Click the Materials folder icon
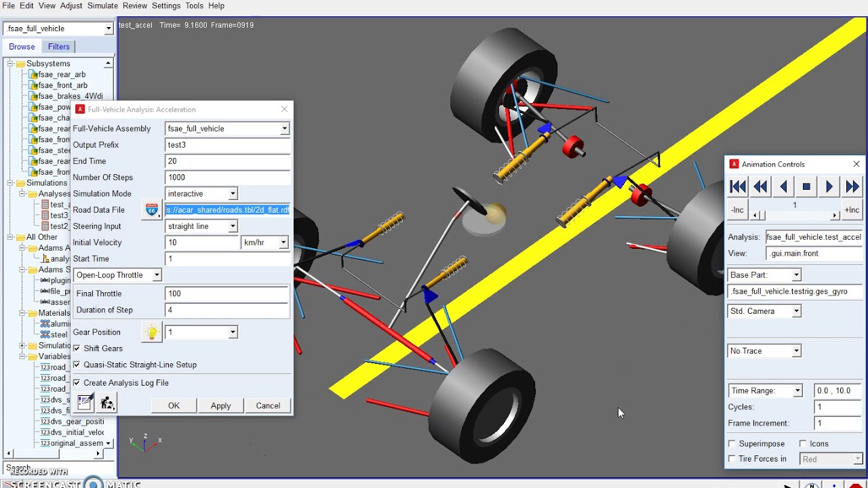 pos(32,313)
